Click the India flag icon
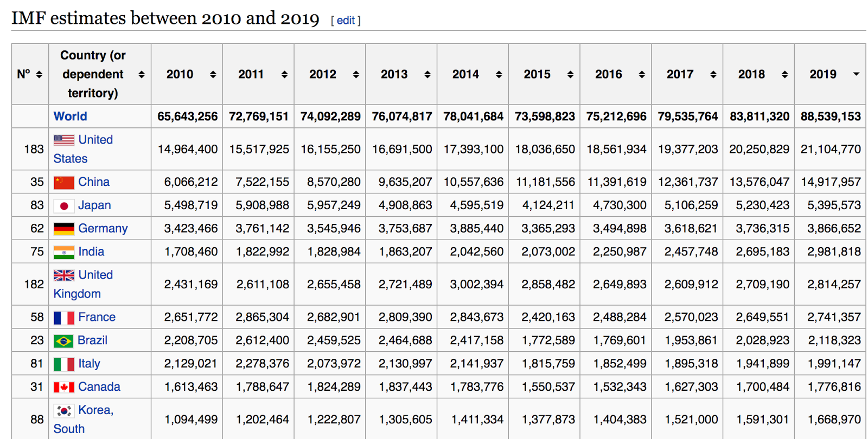The width and height of the screenshot is (868, 439). pos(64,253)
